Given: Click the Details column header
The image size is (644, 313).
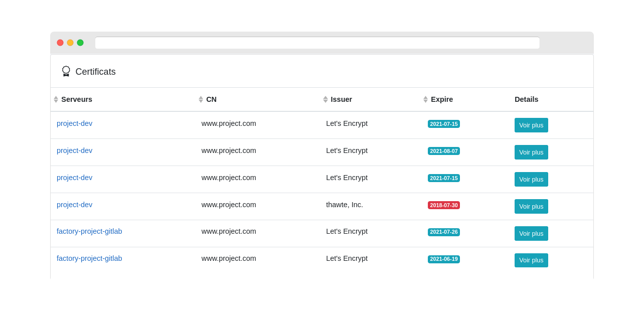Looking at the screenshot, I should [526, 99].
